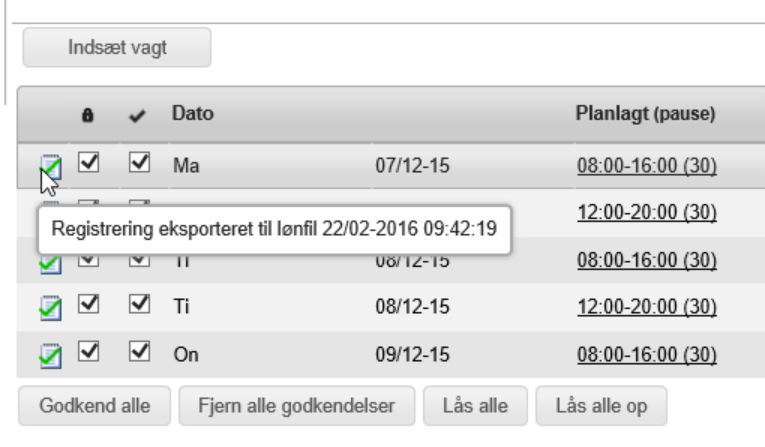Toggle the approval checkbox for Wednesday 09/12-15
The image size is (765, 447).
(134, 350)
